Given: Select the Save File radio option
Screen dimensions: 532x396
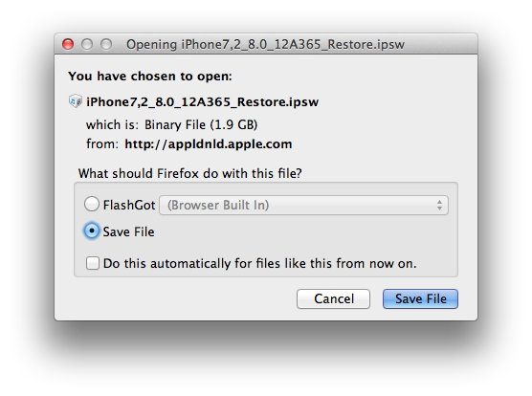Looking at the screenshot, I should pos(92,231).
